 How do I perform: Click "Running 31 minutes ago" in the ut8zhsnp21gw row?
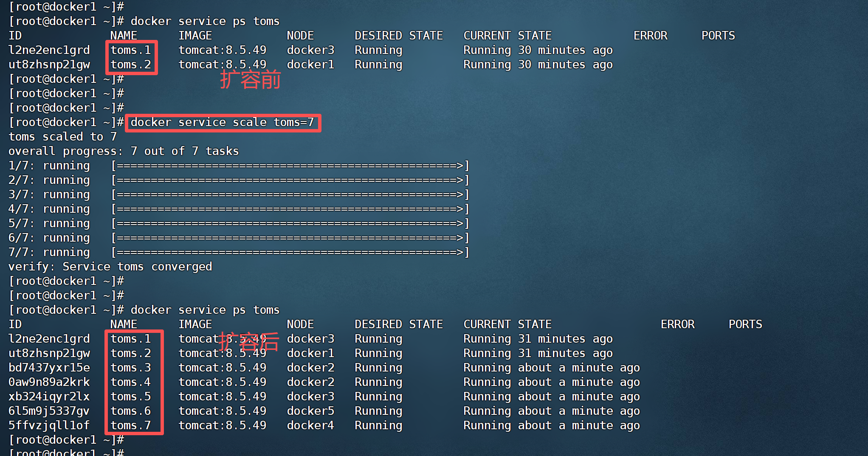tap(538, 353)
